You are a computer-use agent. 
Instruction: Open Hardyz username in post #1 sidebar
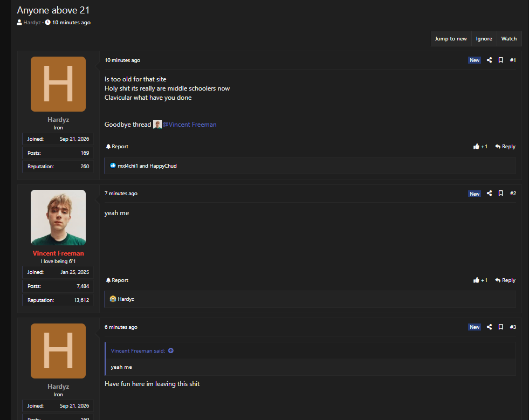(58, 120)
